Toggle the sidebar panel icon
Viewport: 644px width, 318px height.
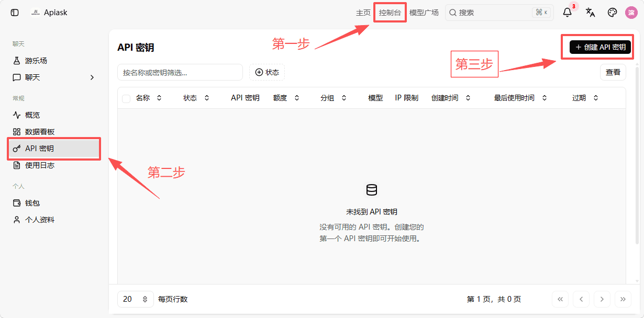(15, 13)
